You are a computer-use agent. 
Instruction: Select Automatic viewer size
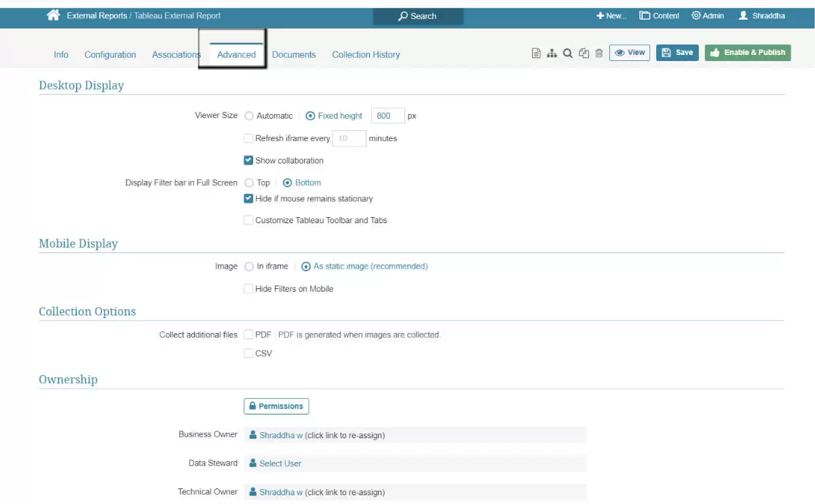point(249,116)
